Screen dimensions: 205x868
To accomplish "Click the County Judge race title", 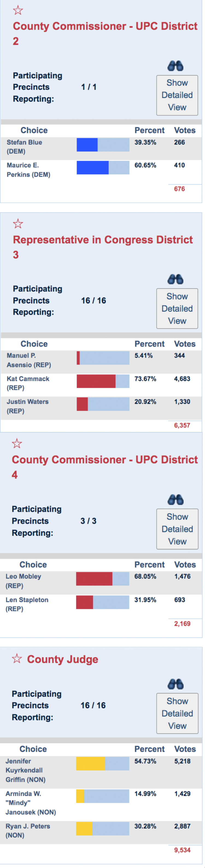I will (63, 659).
